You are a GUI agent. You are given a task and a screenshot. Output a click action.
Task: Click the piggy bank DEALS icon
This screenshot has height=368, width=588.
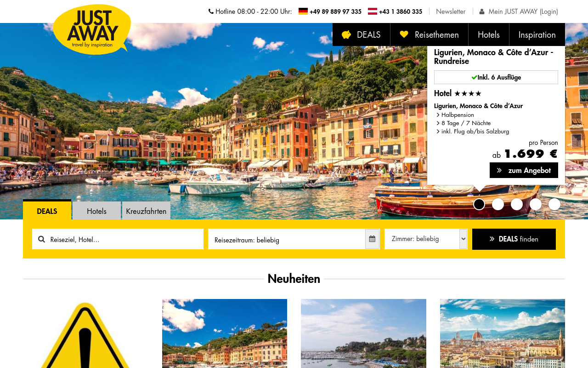[x=346, y=34]
